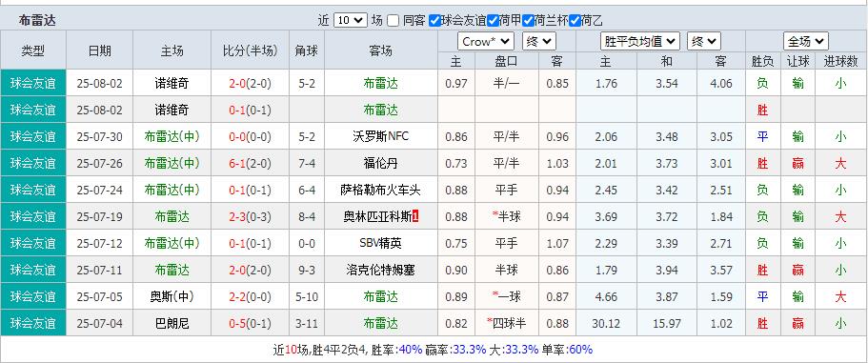This screenshot has width=868, height=363.
Task: Open the 奥林匹亚科斯 team link
Action: 377,216
